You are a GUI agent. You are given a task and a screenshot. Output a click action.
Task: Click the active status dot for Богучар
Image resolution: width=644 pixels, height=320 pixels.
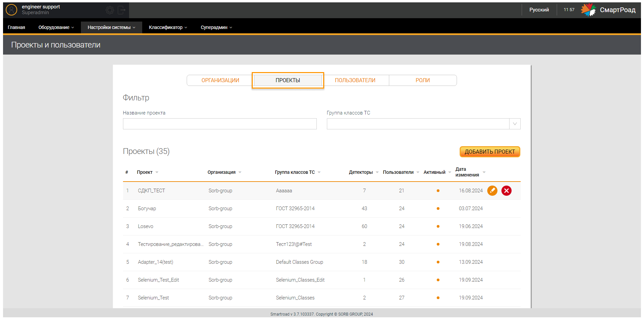pyautogui.click(x=438, y=209)
